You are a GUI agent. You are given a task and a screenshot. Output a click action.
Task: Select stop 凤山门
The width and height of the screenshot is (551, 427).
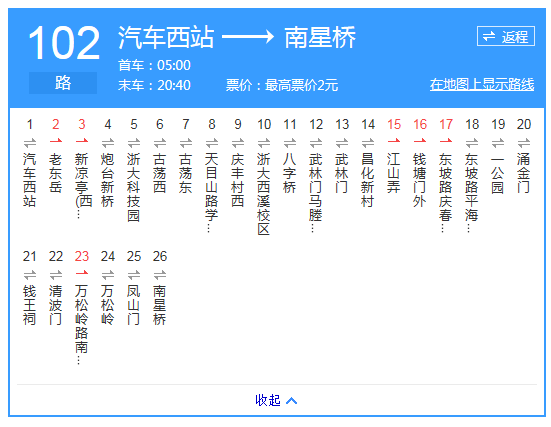[134, 305]
